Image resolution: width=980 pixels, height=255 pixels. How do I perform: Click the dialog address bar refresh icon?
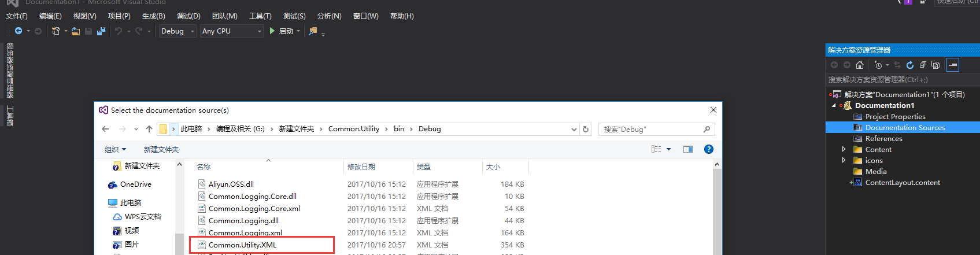(586, 129)
